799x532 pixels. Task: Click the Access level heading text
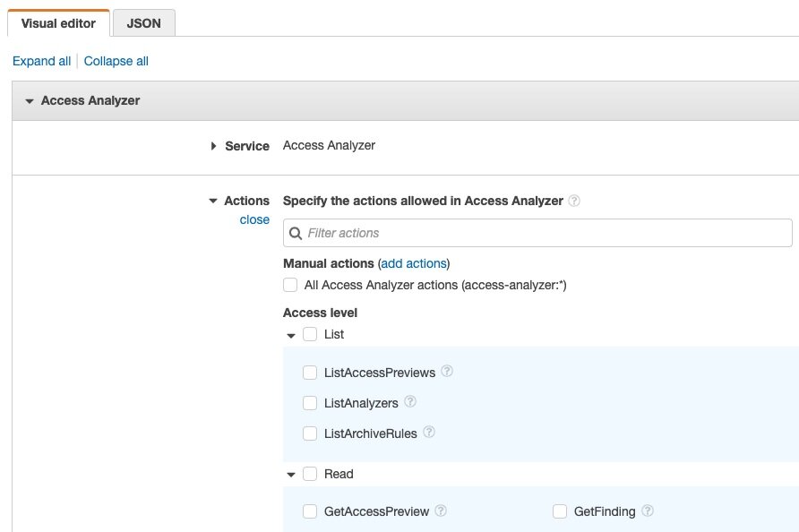[x=320, y=313]
